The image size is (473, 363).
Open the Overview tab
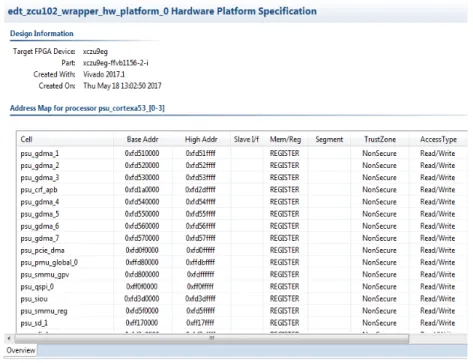(x=21, y=350)
